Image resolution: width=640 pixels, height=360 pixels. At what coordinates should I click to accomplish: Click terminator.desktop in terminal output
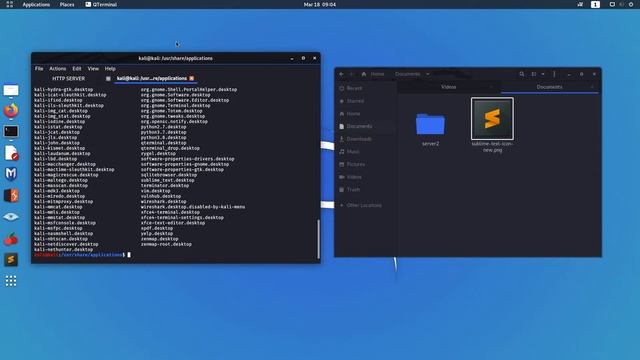(165, 185)
